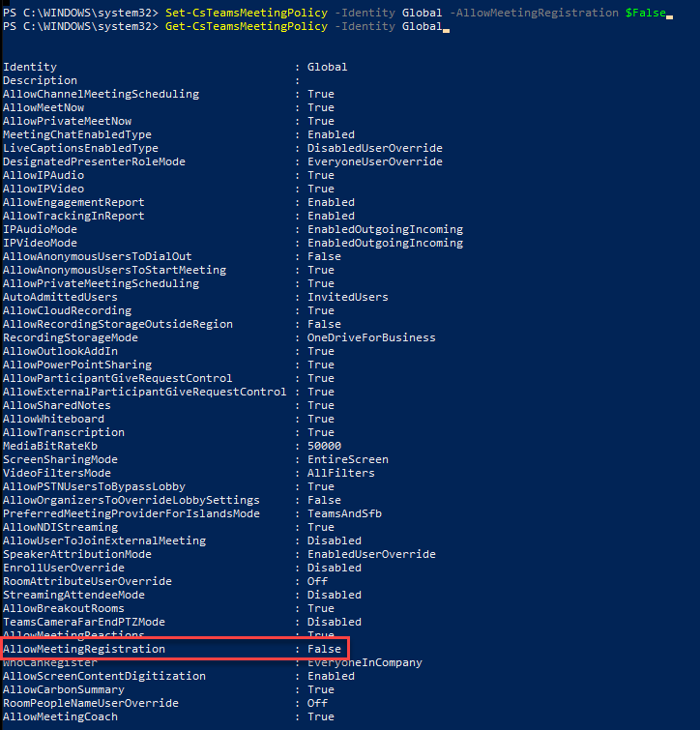Click the AllowMeetingCoach property name

point(60,716)
